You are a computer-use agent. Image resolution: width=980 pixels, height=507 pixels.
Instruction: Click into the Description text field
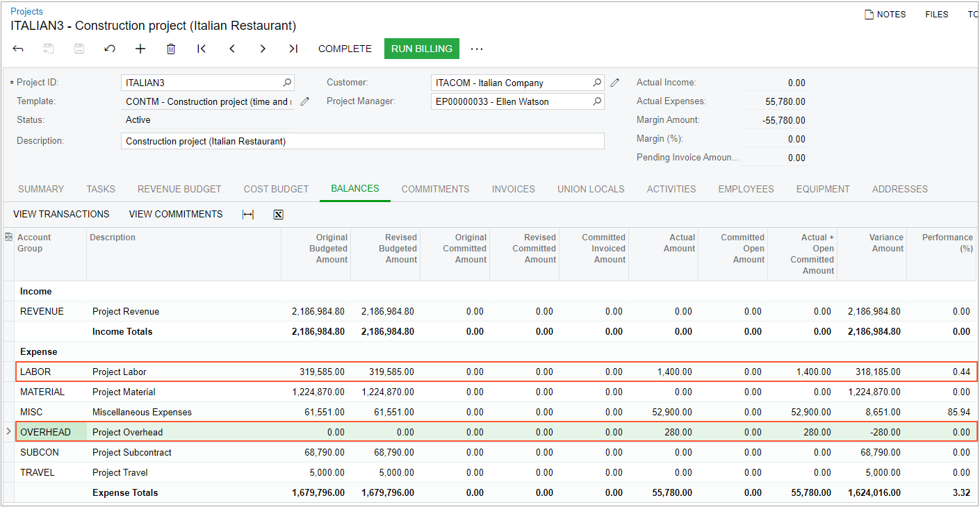tap(361, 141)
